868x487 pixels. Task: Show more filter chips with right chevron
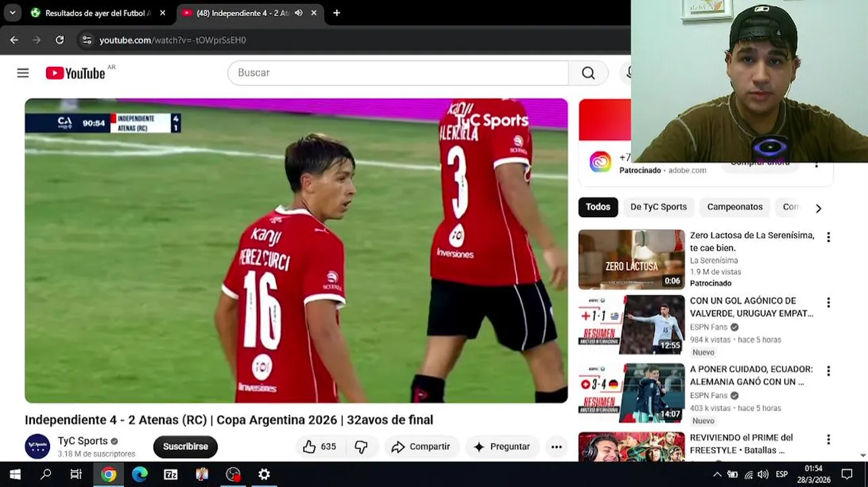click(x=818, y=208)
